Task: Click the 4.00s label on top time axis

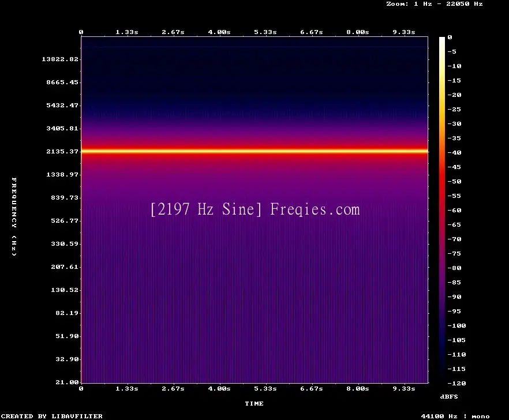Action: (219, 32)
